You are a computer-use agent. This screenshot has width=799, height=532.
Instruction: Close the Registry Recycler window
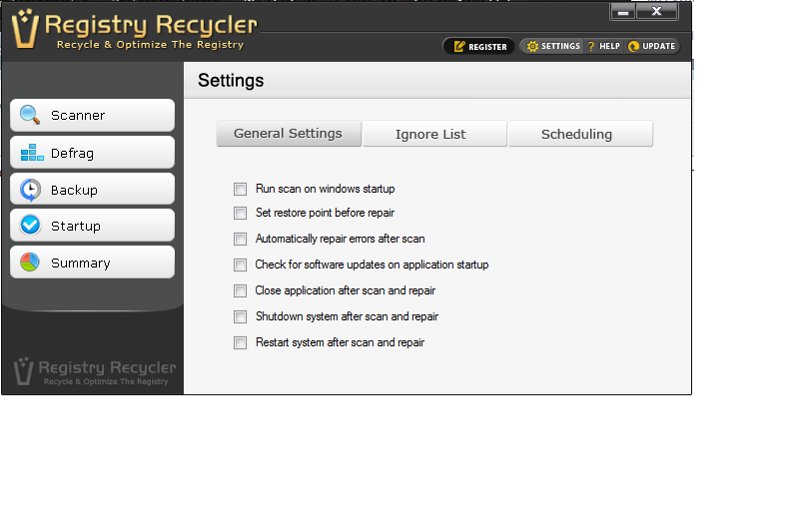point(657,12)
